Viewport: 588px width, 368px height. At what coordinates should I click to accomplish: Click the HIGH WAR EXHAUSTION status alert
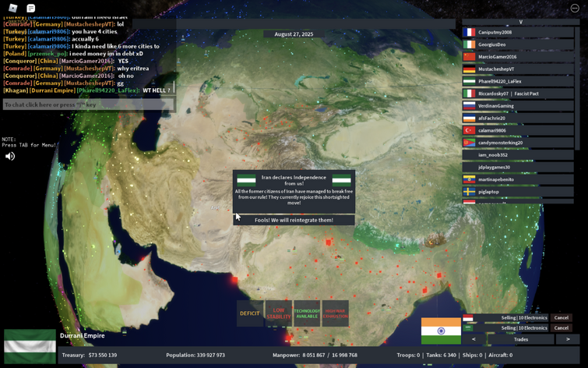(335, 313)
